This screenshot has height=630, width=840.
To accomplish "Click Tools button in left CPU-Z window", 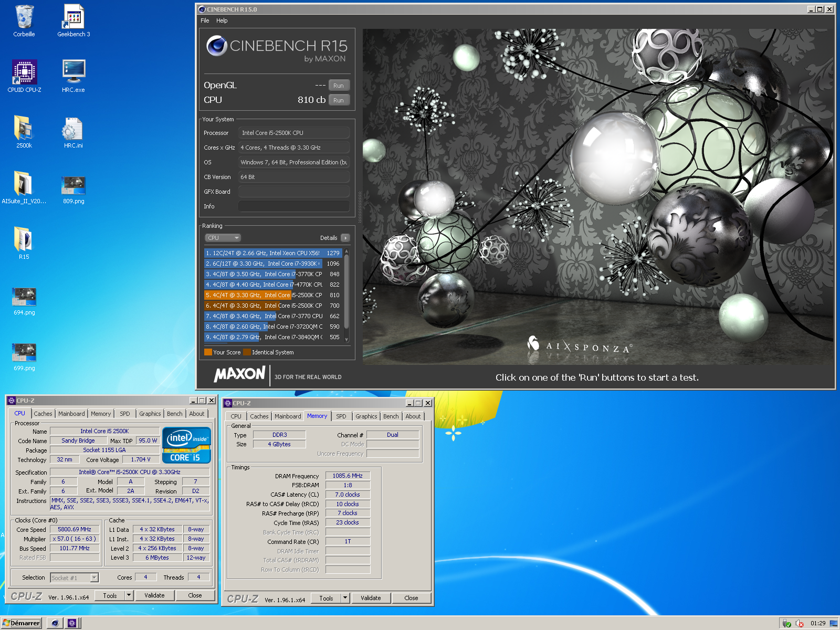I will coord(110,596).
